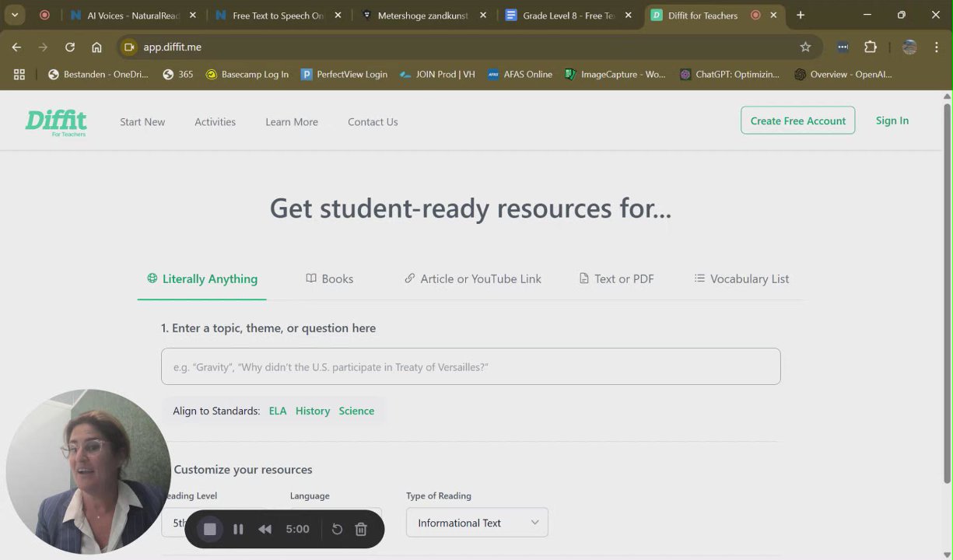
Task: Select the Vocabulary List tab
Action: tap(741, 278)
